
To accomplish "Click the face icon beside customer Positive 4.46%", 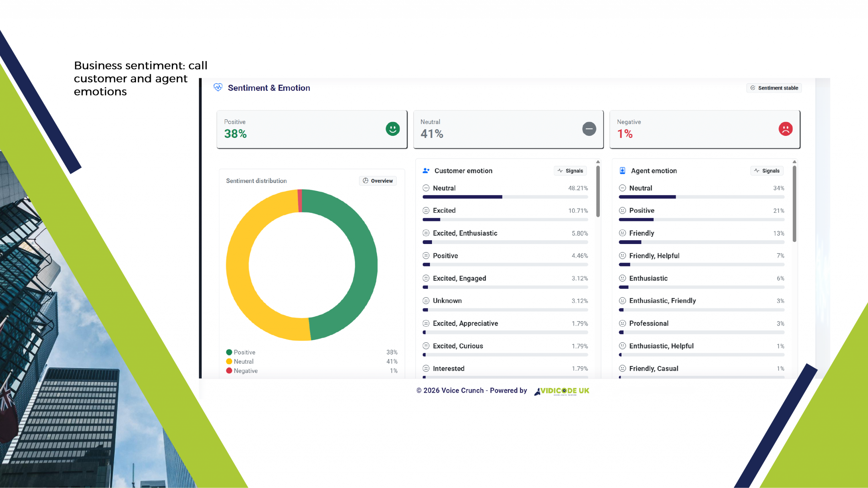I will 426,256.
